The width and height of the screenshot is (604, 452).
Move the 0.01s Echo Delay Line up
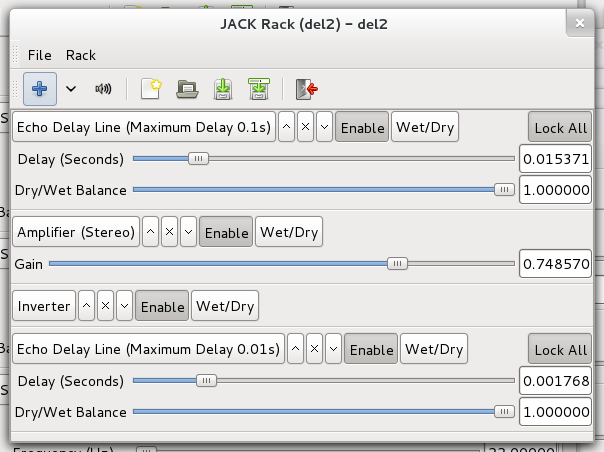tap(295, 349)
